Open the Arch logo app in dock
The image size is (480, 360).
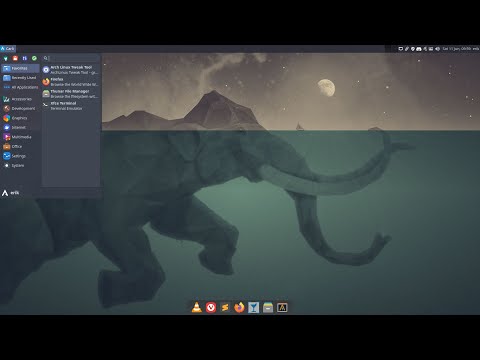pyautogui.click(x=282, y=307)
